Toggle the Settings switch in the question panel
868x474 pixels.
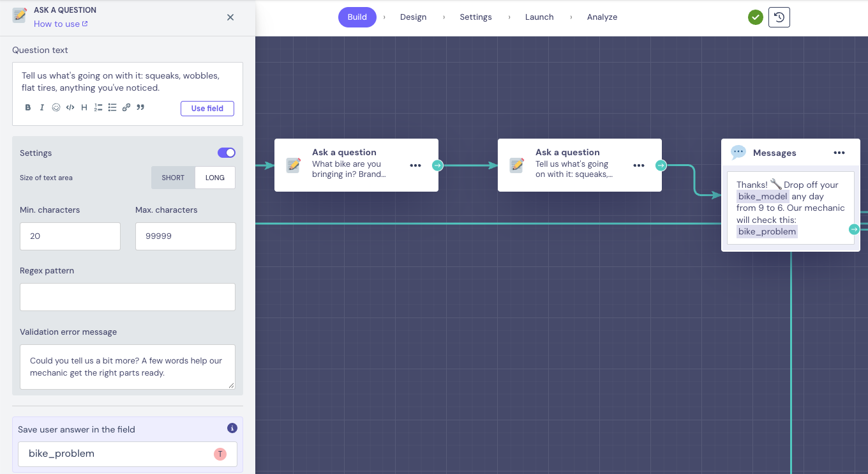pos(227,153)
